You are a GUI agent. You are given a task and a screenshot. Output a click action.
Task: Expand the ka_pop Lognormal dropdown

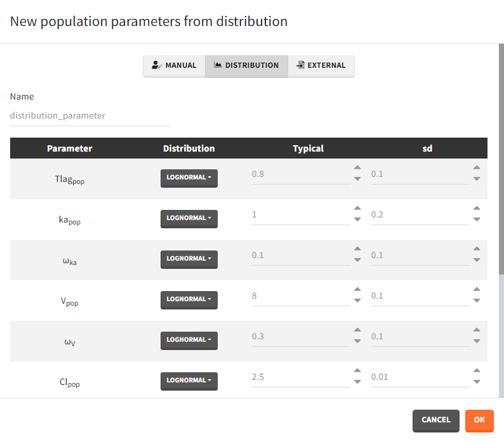tap(189, 218)
